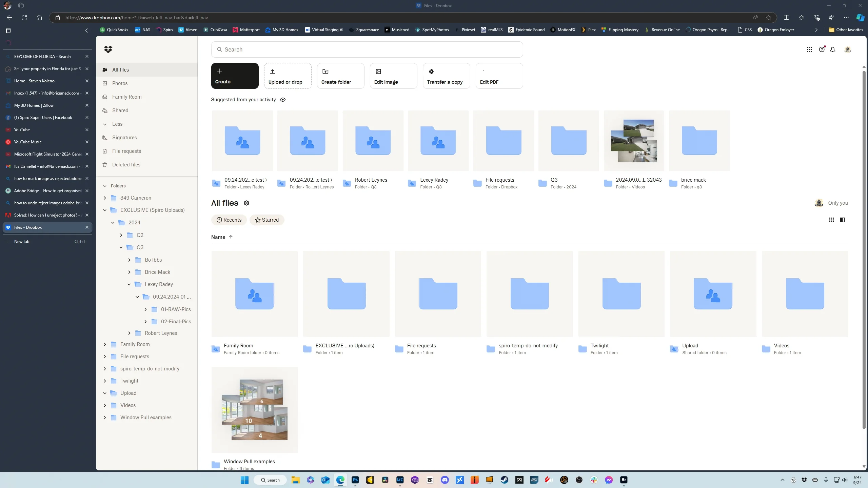Open All files settings gear
868x488 pixels.
coord(246,203)
